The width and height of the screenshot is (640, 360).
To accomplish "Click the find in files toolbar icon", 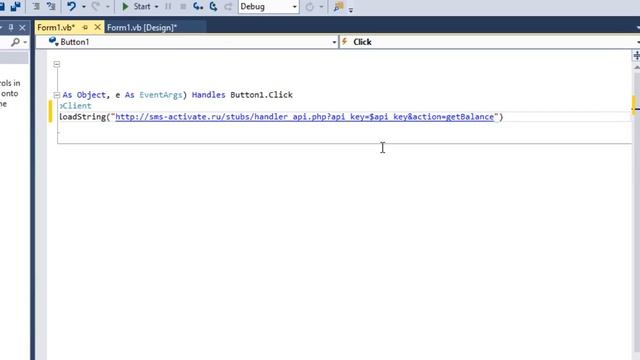I will coord(338,6).
